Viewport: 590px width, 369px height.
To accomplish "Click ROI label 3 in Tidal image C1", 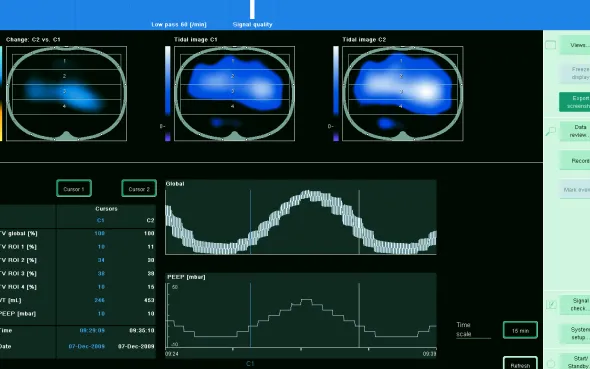I will (x=233, y=91).
